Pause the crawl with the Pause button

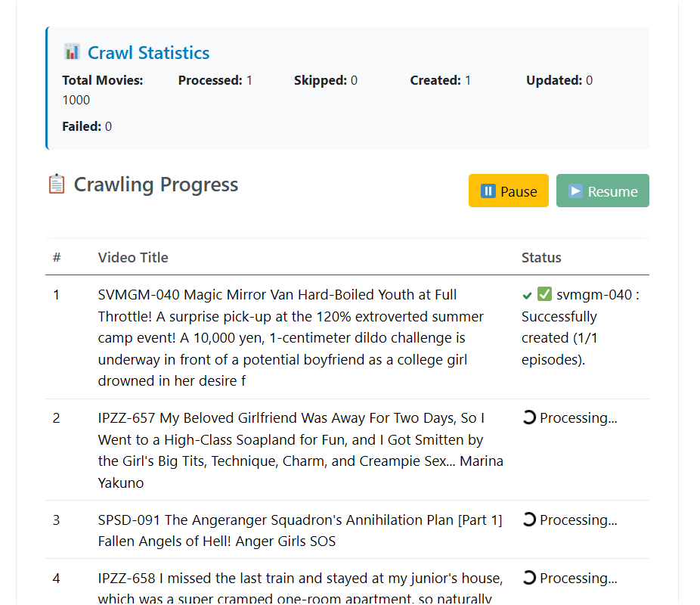508,191
